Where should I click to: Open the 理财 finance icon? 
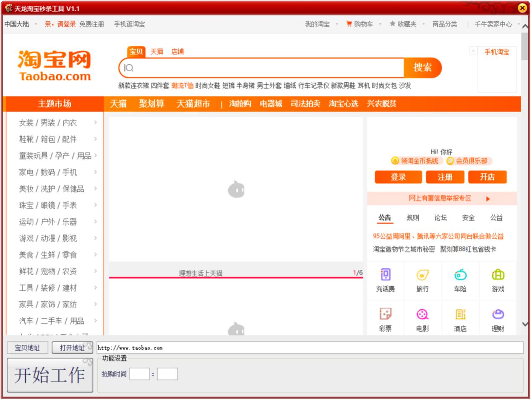[x=498, y=314]
